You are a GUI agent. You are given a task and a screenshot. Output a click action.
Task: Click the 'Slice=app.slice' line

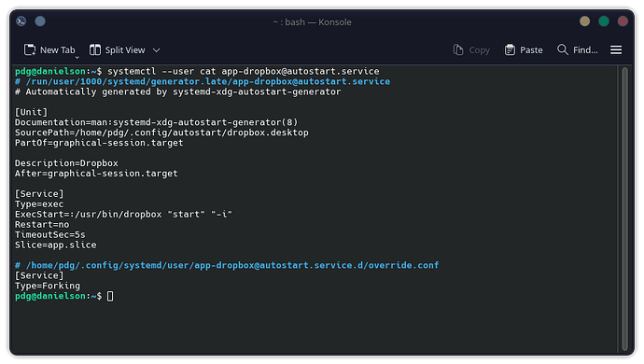click(56, 245)
